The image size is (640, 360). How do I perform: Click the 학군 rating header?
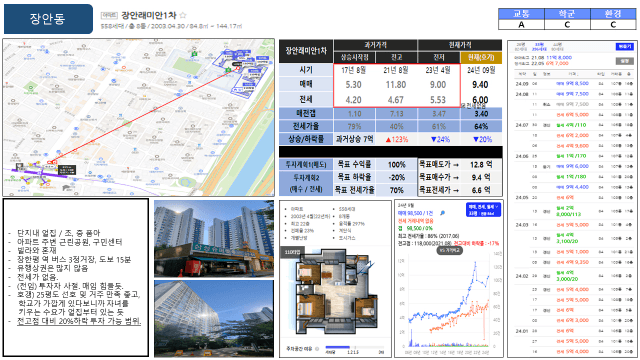[x=567, y=14]
